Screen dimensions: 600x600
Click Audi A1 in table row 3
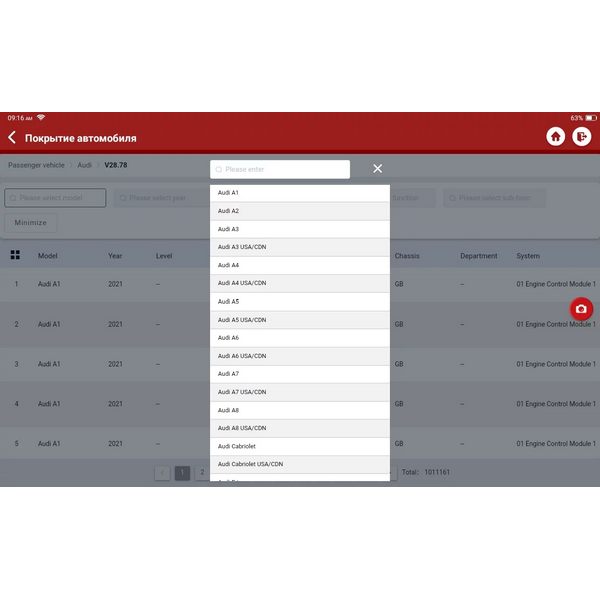coord(49,364)
